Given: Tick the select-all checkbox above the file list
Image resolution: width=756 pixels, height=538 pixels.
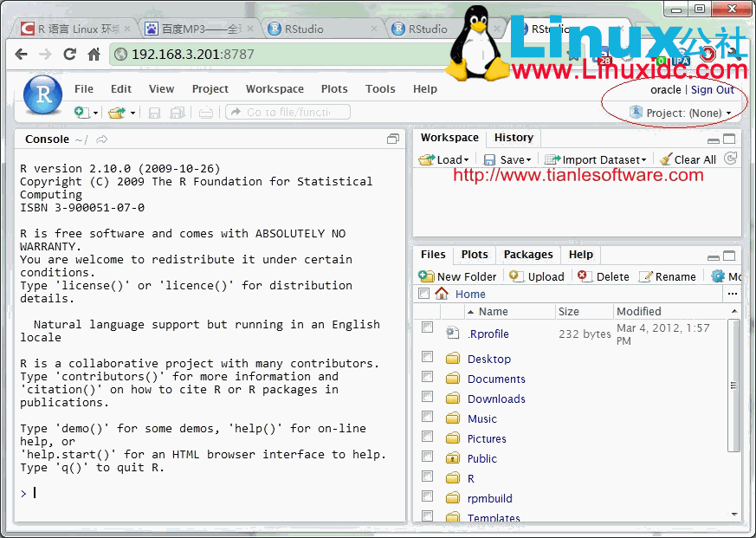Looking at the screenshot, I should 423,293.
